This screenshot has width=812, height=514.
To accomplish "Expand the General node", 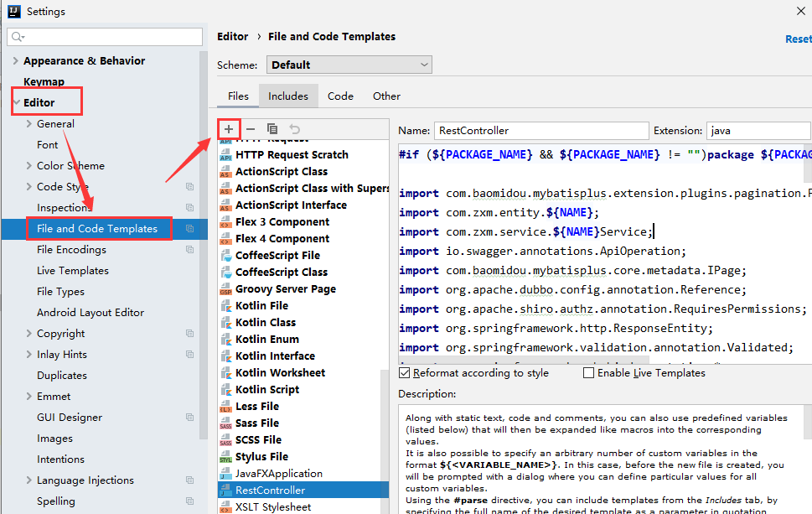I will click(x=29, y=123).
